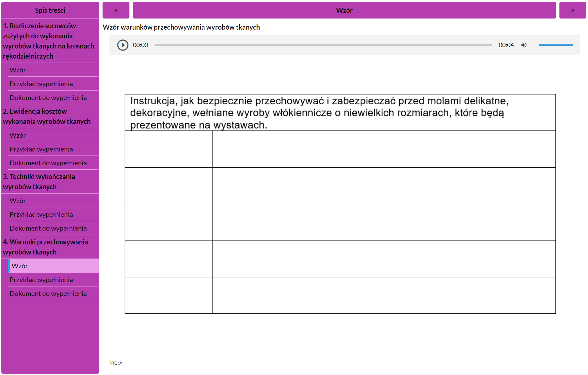Open Dokument do wypełnienia under section 1
Viewport: 588px width, 375px height.
point(48,98)
